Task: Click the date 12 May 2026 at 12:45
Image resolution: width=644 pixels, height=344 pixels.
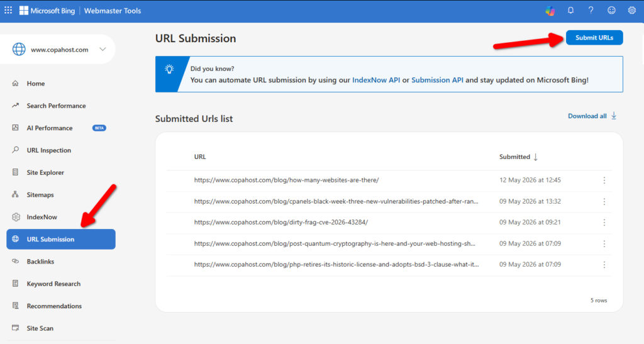Action: click(x=530, y=180)
